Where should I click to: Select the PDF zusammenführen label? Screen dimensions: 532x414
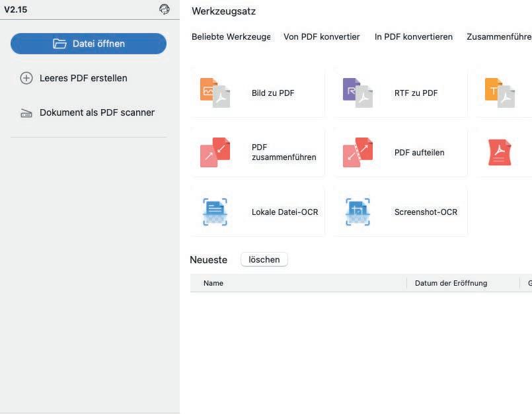[x=284, y=152]
